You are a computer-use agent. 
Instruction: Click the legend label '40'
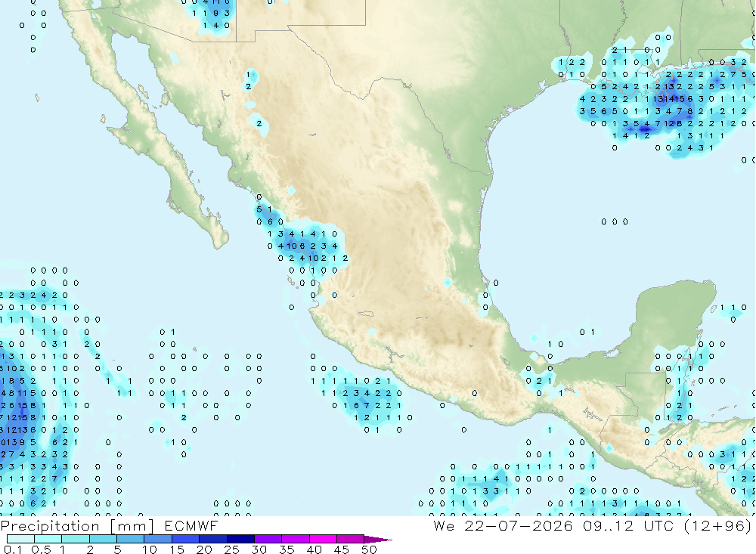(314, 549)
